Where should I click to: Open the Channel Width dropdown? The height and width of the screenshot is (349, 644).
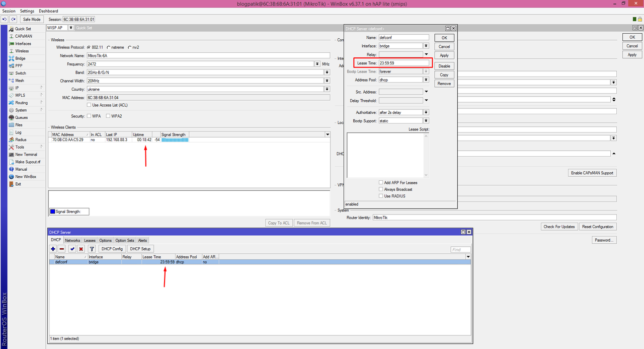[327, 81]
